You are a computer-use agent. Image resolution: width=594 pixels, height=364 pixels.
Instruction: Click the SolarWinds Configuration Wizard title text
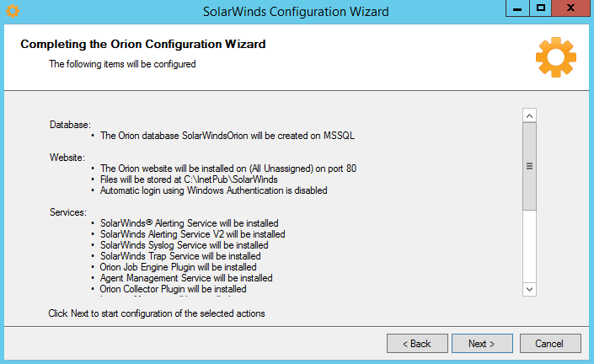click(296, 12)
